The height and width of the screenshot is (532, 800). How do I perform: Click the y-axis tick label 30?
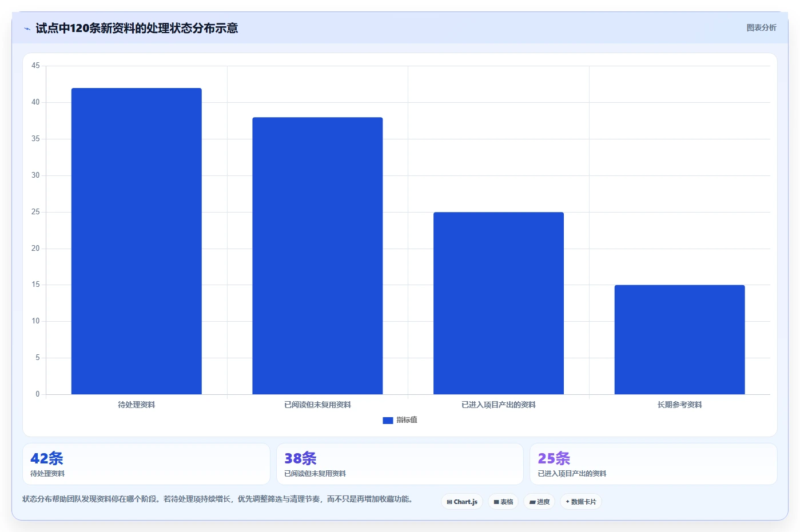tap(35, 175)
